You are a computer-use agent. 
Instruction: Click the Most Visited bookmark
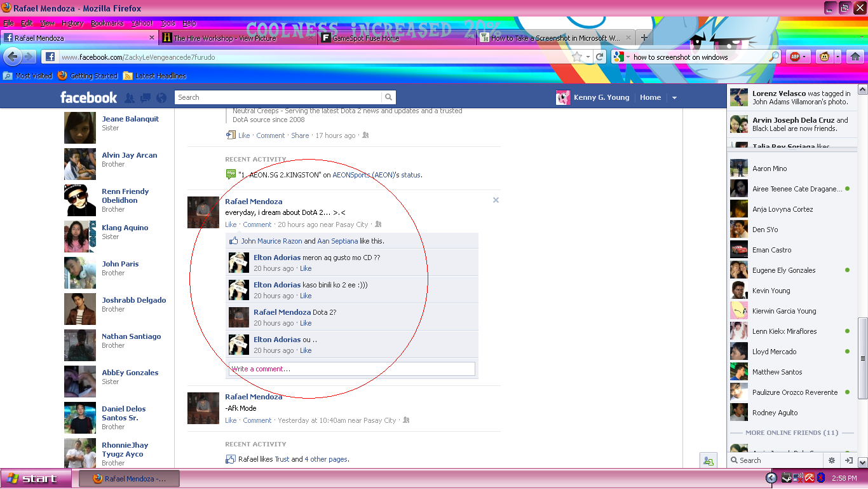[27, 76]
